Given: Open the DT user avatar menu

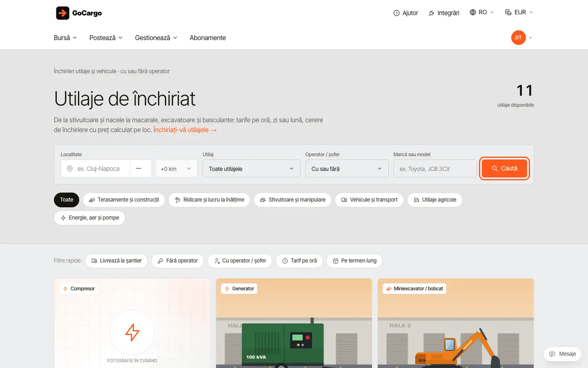Looking at the screenshot, I should click(519, 38).
